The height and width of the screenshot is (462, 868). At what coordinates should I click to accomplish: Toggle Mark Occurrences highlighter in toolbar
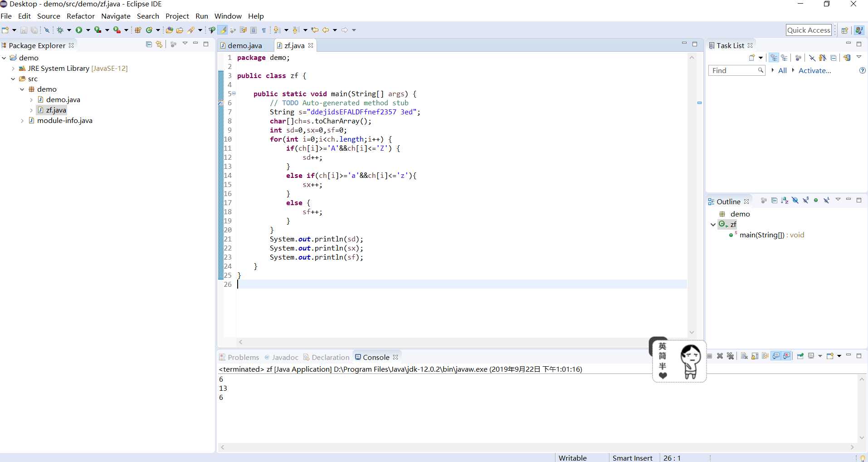point(223,30)
